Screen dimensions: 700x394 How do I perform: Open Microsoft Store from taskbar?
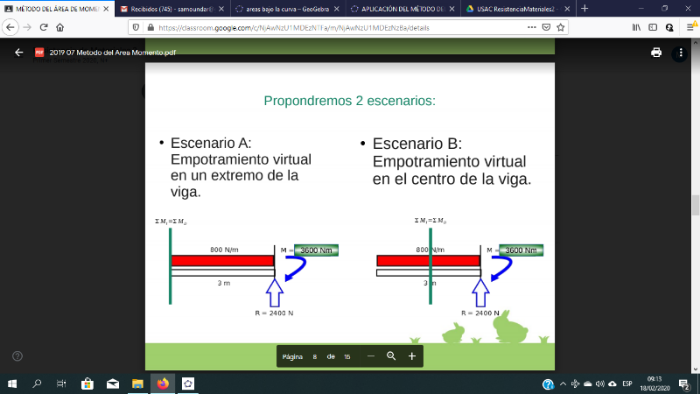click(87, 384)
